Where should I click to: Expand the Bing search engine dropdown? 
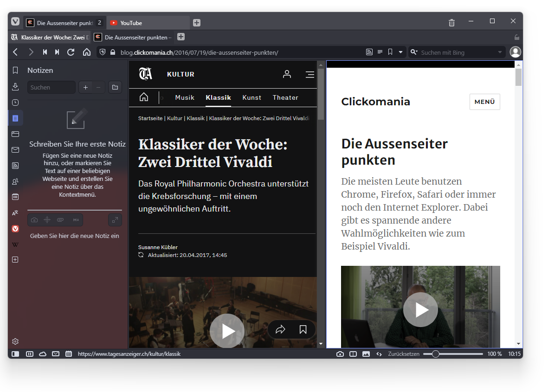[500, 52]
